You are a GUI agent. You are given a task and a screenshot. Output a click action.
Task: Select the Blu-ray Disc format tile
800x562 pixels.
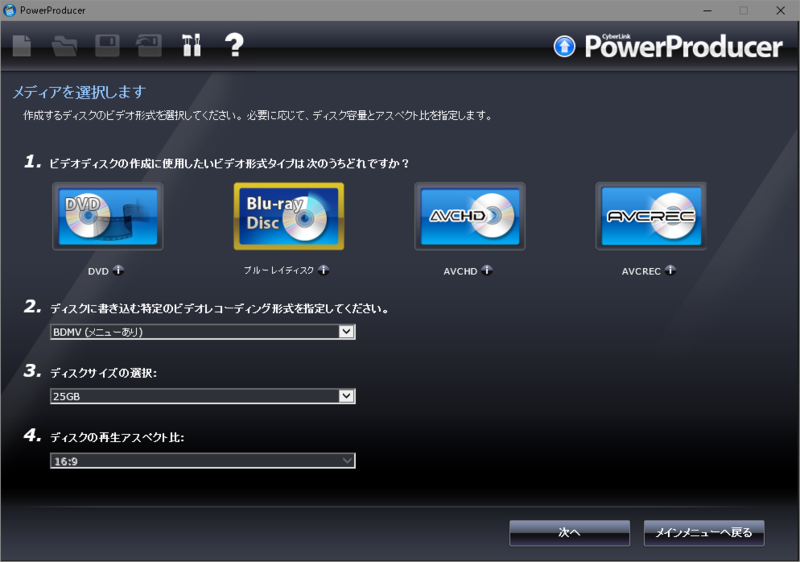(289, 216)
